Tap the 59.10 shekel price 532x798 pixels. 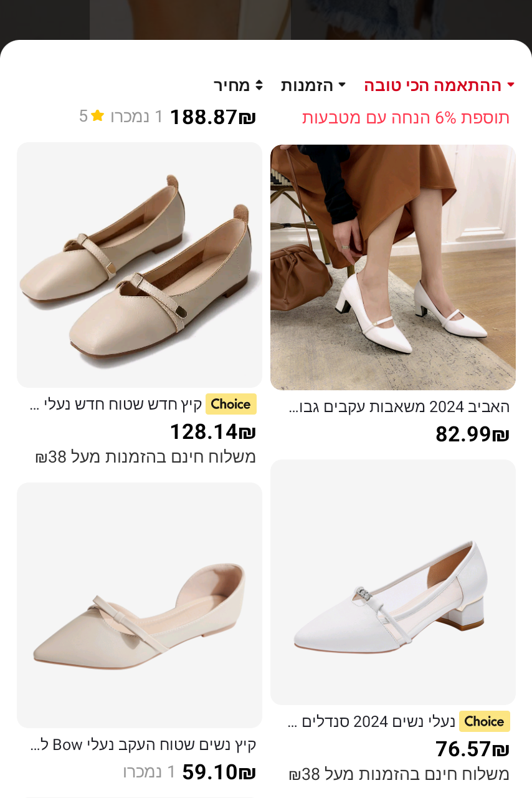pos(219,772)
